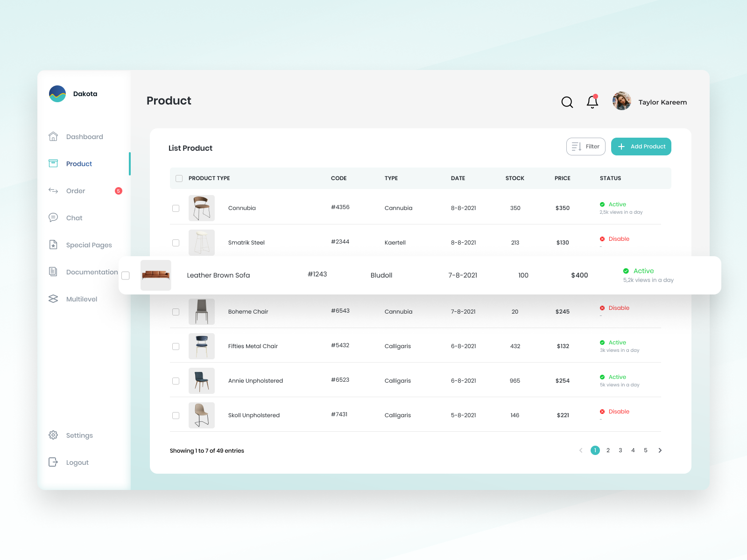Click Logout at the bottom of sidebar

(x=53, y=462)
